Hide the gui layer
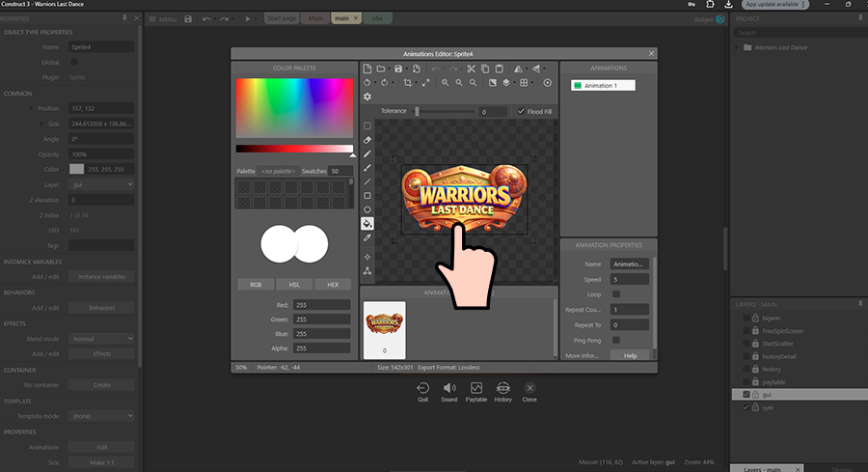This screenshot has height=472, width=868. [746, 395]
